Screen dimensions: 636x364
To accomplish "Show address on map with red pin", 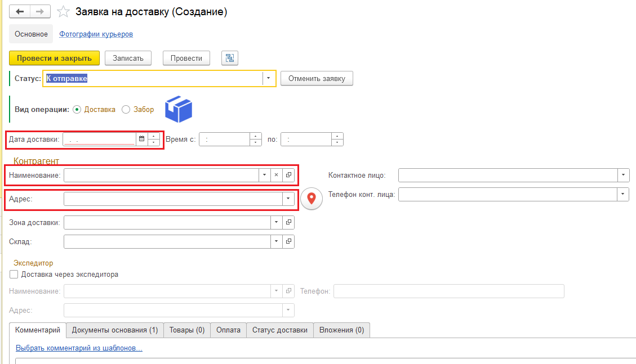I will pyautogui.click(x=312, y=199).
